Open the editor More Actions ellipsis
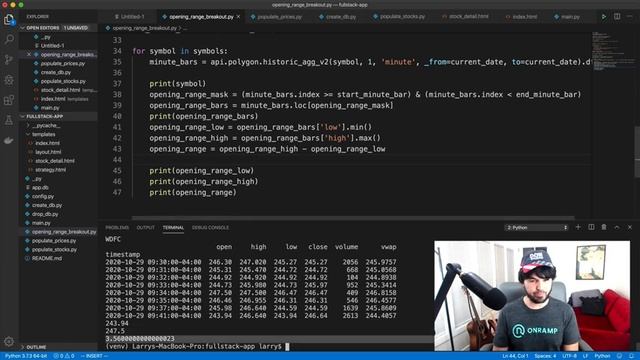 (630, 17)
